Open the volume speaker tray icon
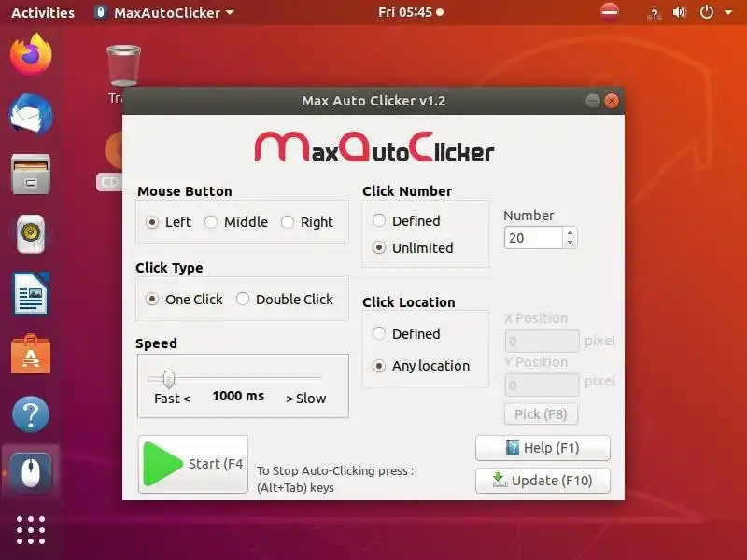This screenshot has height=560, width=747. pos(680,12)
